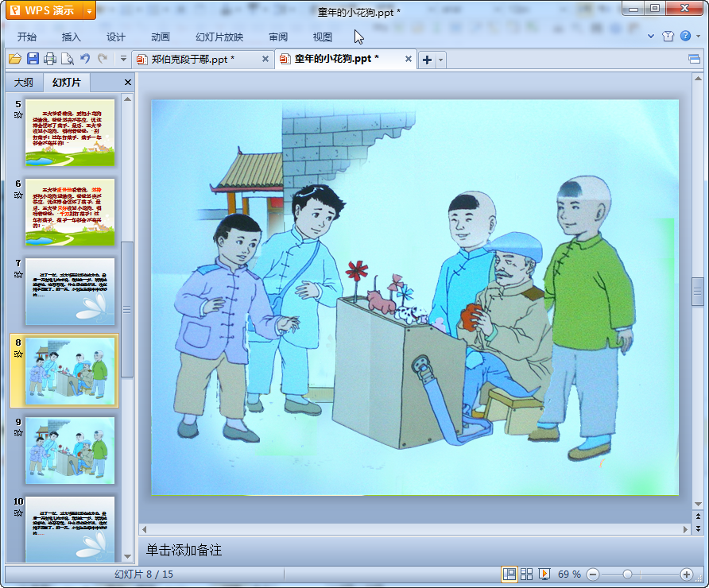
Task: Click the zoom out minus button
Action: point(593,575)
